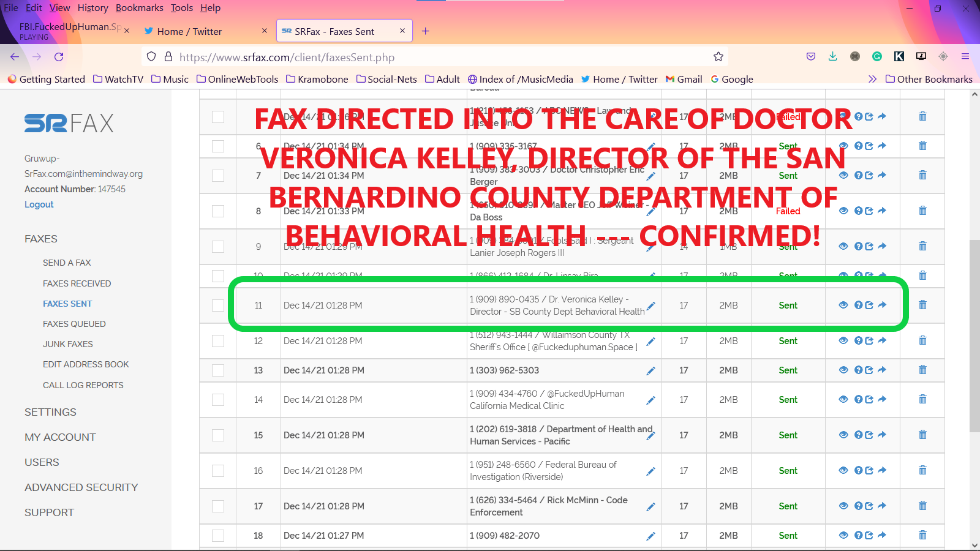Check the box for row 8
Screen dimensions: 980x551
pyautogui.click(x=218, y=211)
